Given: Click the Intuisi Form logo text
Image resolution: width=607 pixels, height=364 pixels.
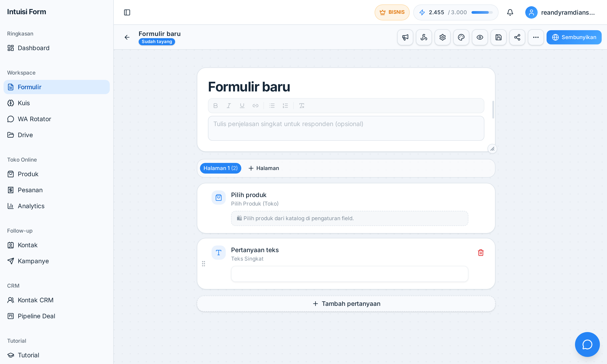Looking at the screenshot, I should click(x=26, y=12).
